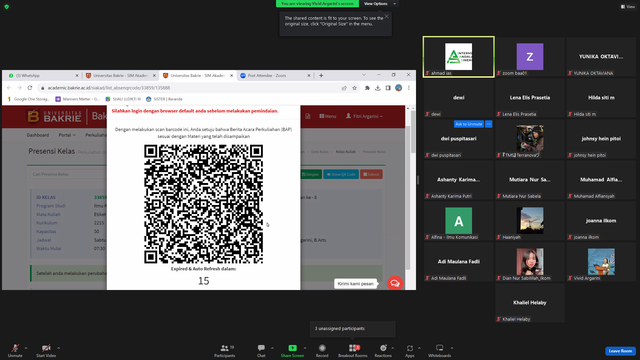Click the browser downloads icon

pos(378,88)
